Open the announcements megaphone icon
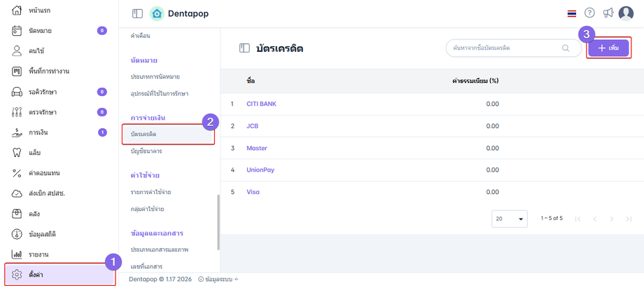The height and width of the screenshot is (286, 644). tap(608, 13)
